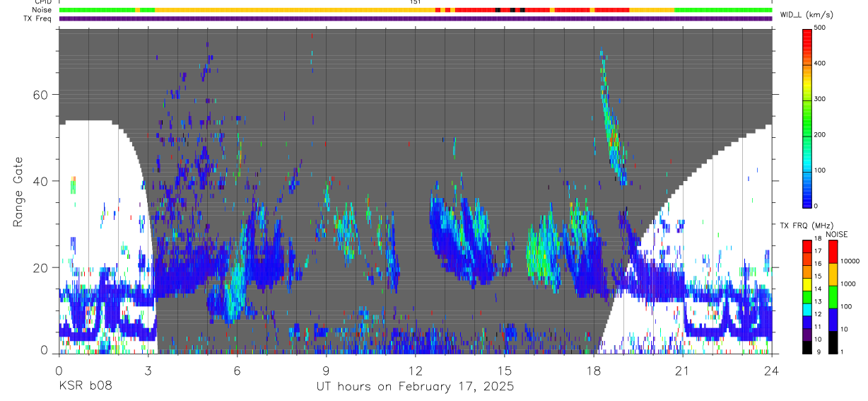This screenshot has height=401, width=868.
Task: Click the 'Range Gate' y-axis title
Action: point(18,190)
